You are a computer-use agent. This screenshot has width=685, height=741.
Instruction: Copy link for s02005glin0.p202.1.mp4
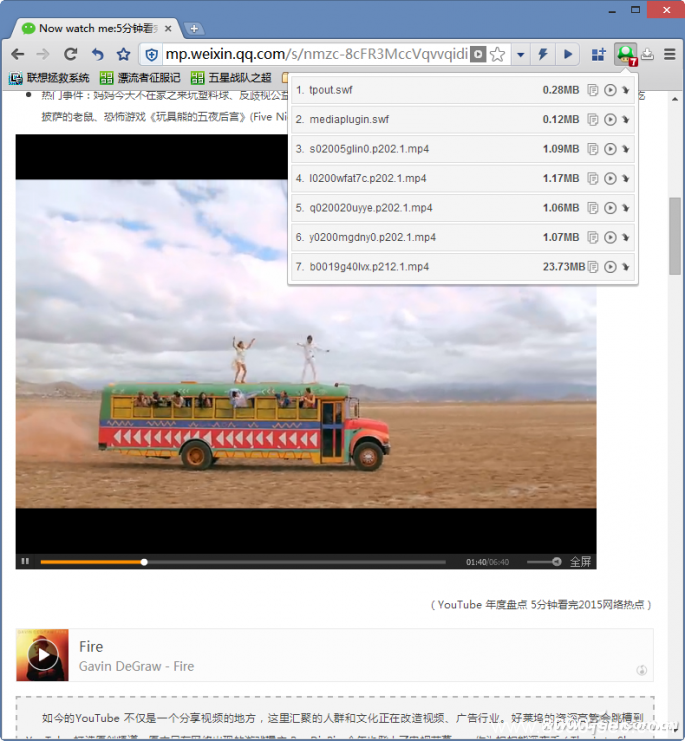(592, 149)
